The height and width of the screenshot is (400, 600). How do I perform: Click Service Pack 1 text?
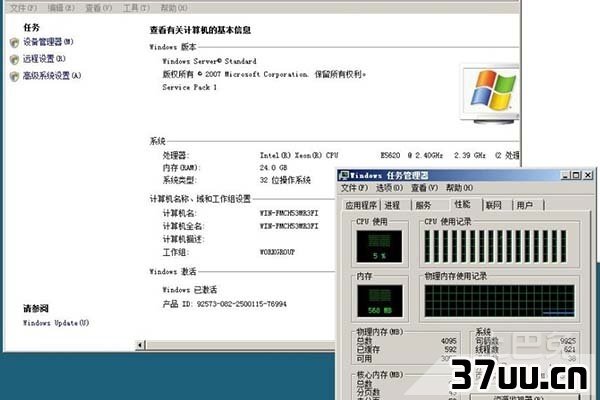click(189, 87)
